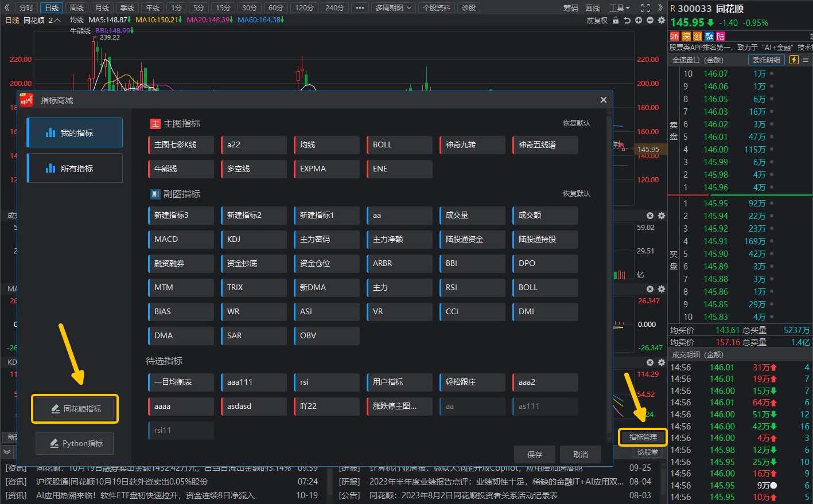Select the 我的指标 sidebar option

click(75, 133)
